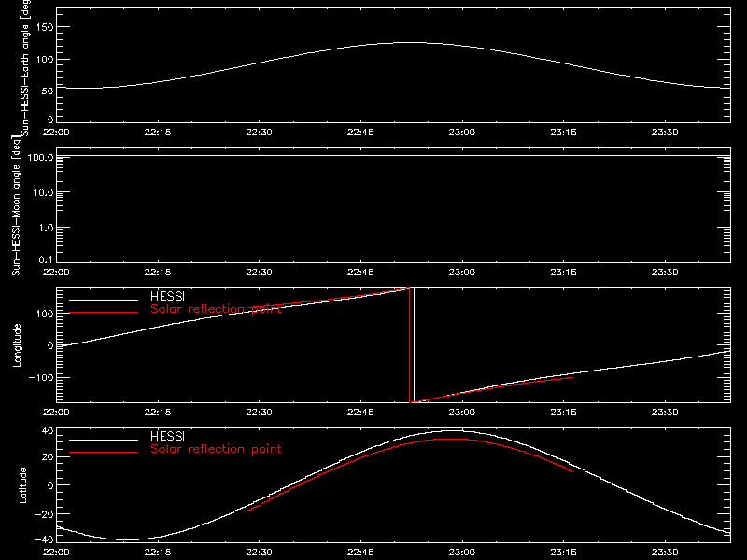747x560 pixels.
Task: Select the -100 tick label in Longitude plot
Action: pos(41,377)
